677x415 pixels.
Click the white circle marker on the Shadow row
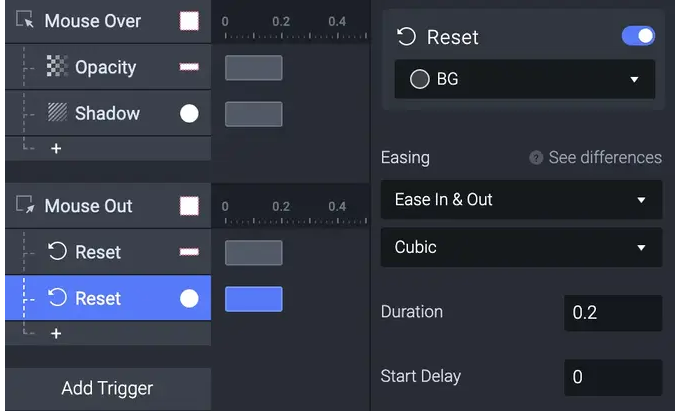(x=189, y=113)
